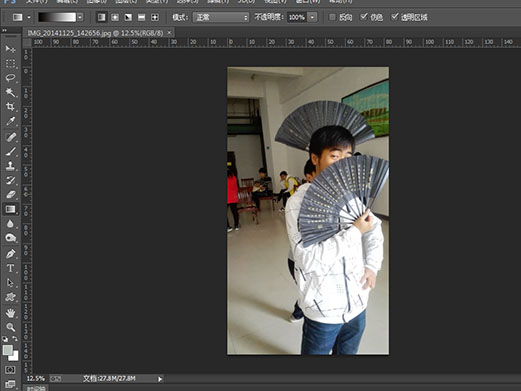Screen dimensions: 521x391
Task: Click the 文档:27.8M/27.8M status text
Action: pyautogui.click(x=109, y=379)
